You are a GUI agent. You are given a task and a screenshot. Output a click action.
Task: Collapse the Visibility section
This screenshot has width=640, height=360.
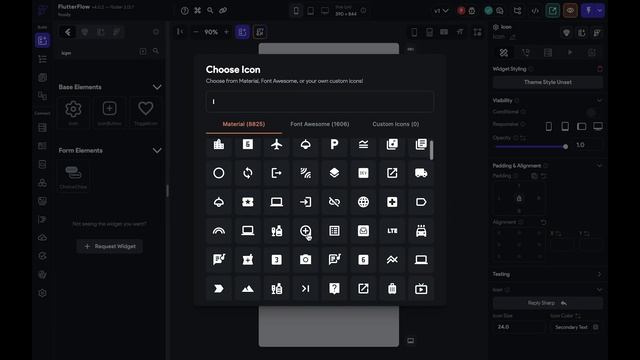click(x=599, y=100)
